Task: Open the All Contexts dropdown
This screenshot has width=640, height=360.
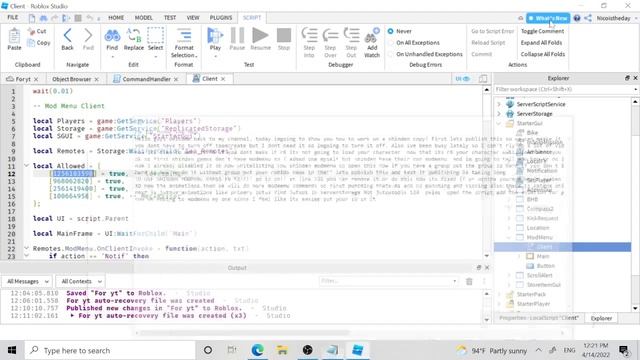Action: [x=80, y=281]
